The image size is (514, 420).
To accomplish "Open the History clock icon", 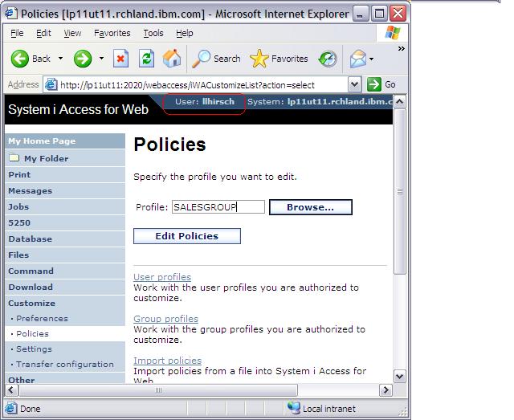I will coord(328,59).
